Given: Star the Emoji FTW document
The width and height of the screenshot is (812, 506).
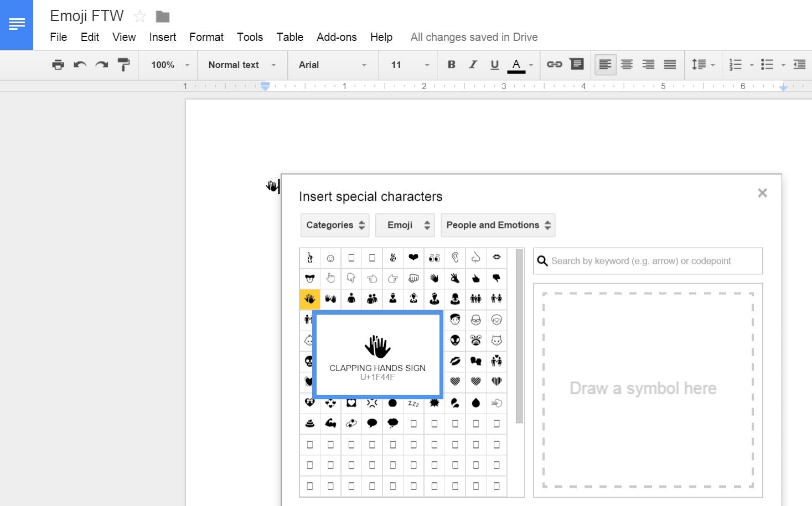Looking at the screenshot, I should (139, 16).
